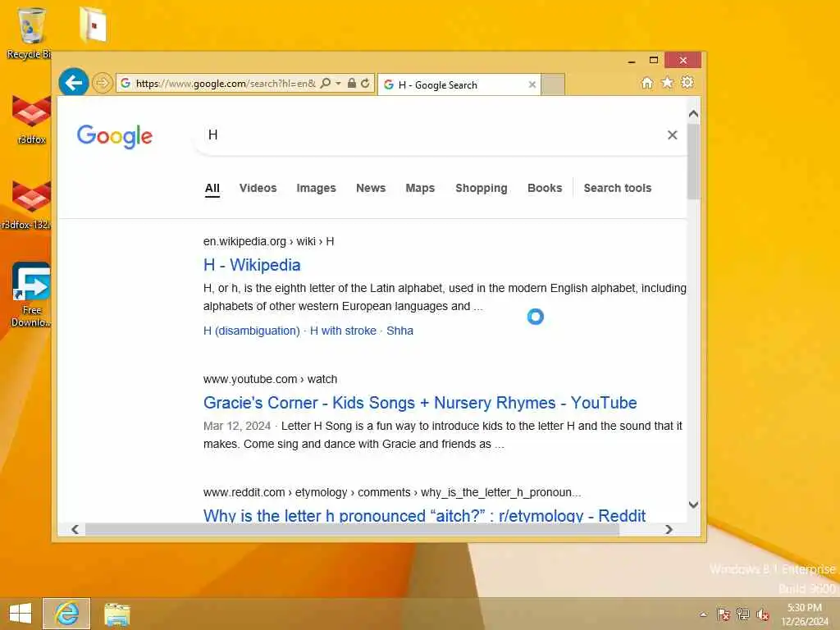The image size is (840, 630).
Task: Click Internet Explorer in the taskbar
Action: 66,614
